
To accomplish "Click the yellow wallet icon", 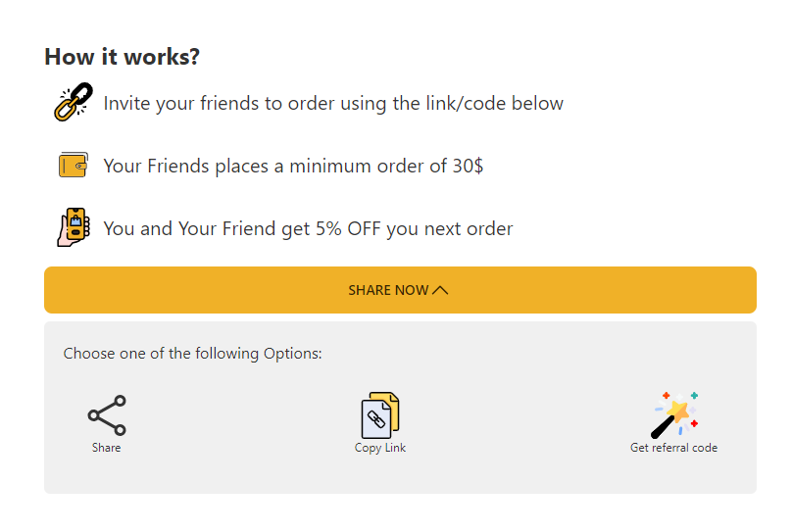I will (x=74, y=165).
